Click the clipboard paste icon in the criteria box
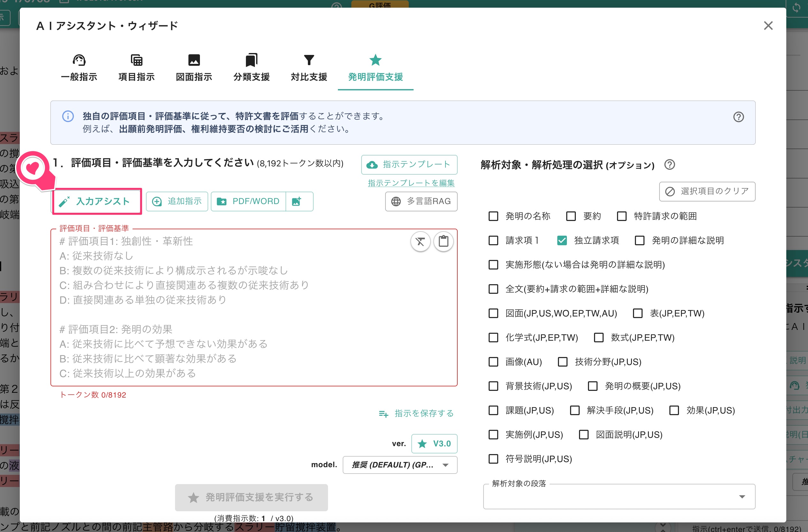 coord(443,241)
